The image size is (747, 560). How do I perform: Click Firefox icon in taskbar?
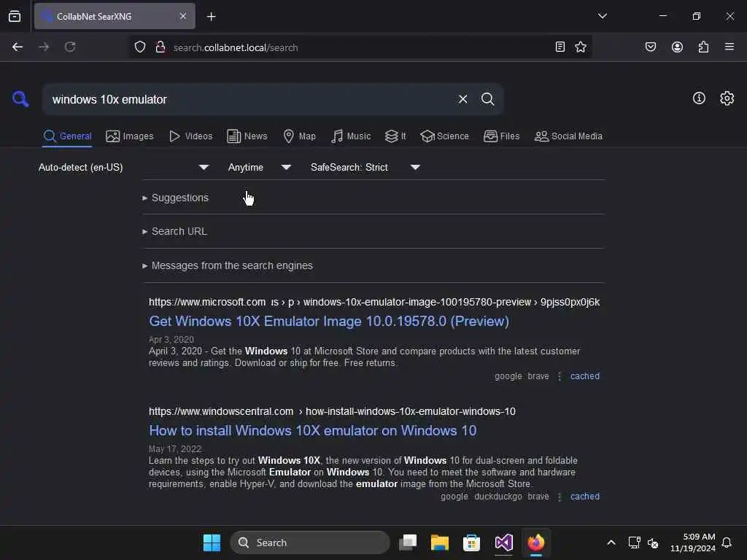pyautogui.click(x=536, y=542)
